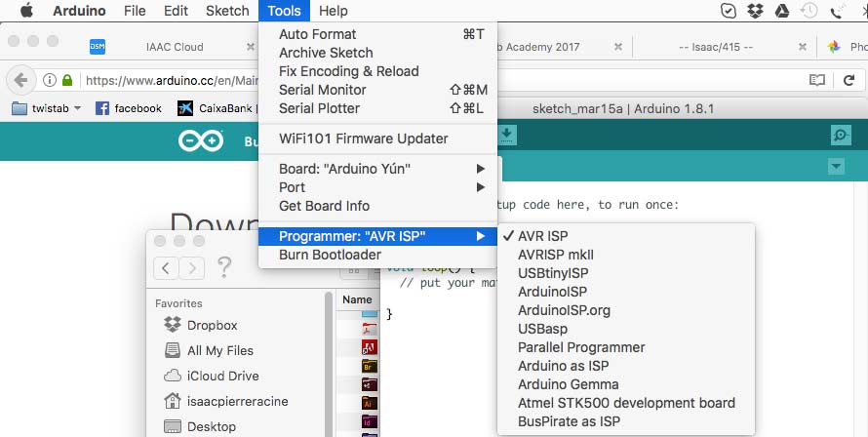This screenshot has height=437, width=868.
Task: Open All My Files in Finder sidebar
Action: pyautogui.click(x=209, y=350)
